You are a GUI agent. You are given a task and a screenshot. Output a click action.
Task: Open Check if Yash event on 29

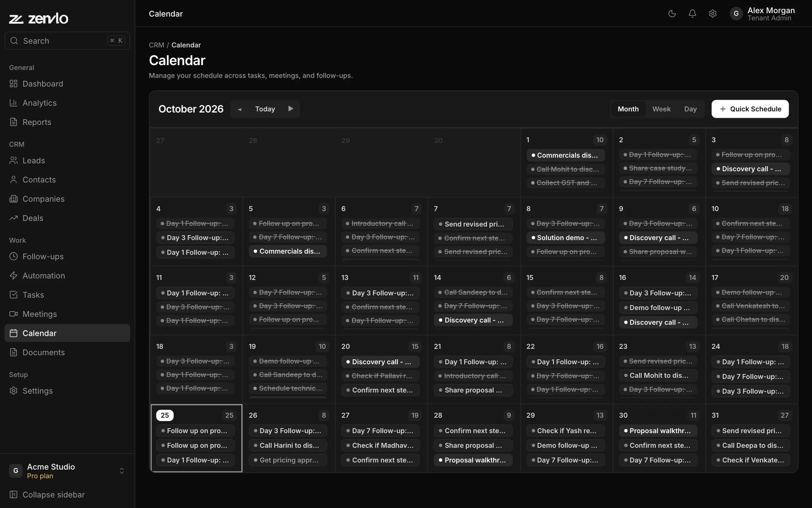point(566,430)
